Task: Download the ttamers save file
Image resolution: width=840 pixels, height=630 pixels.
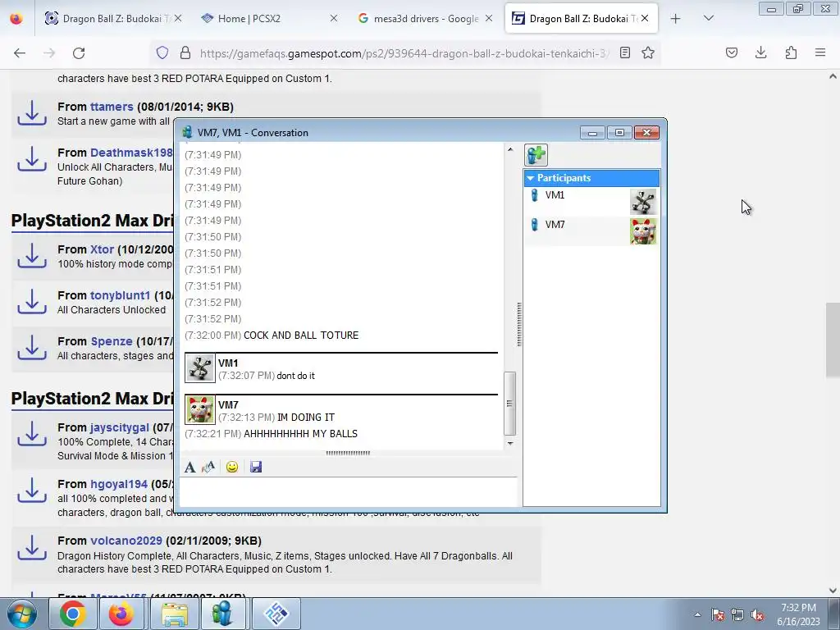Action: click(x=32, y=113)
